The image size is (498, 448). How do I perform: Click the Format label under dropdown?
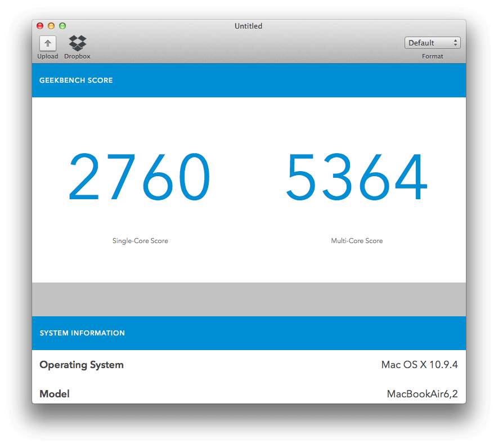[x=432, y=56]
